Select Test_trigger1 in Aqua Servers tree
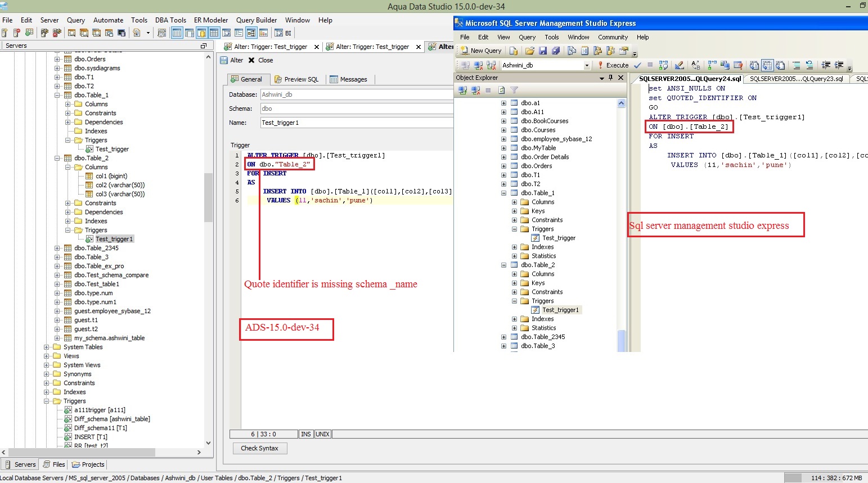 (x=114, y=239)
